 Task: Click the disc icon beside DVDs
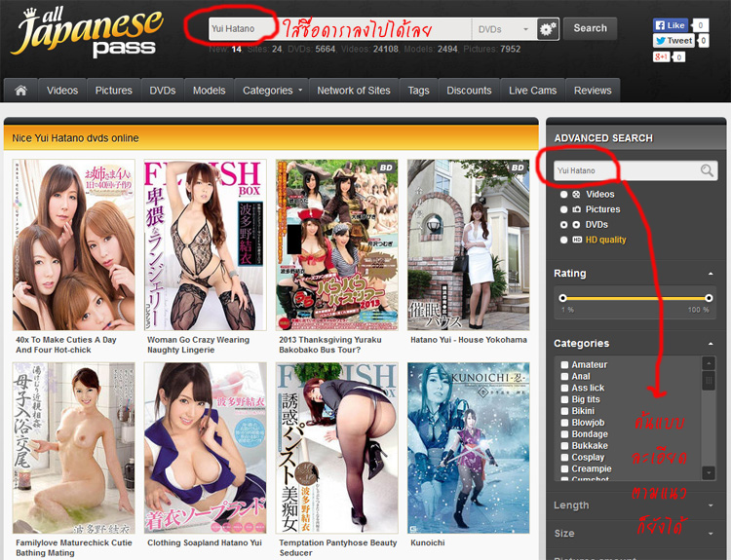pyautogui.click(x=576, y=225)
